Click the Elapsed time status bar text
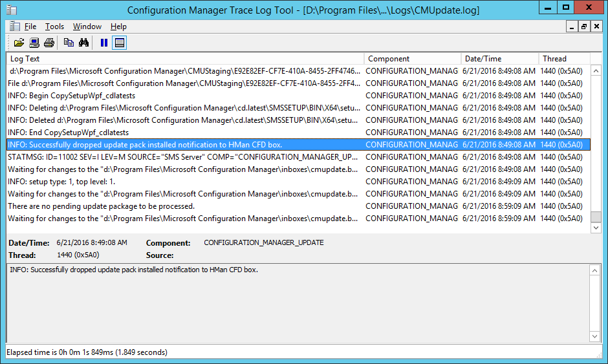The image size is (608, 364). point(87,352)
